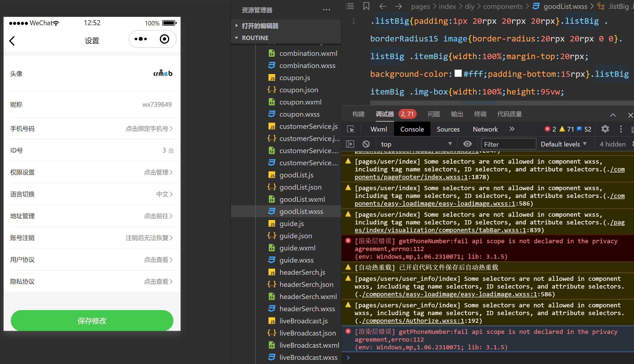Open coupon.wxss file
This screenshot has height=364, width=634.
tap(299, 114)
